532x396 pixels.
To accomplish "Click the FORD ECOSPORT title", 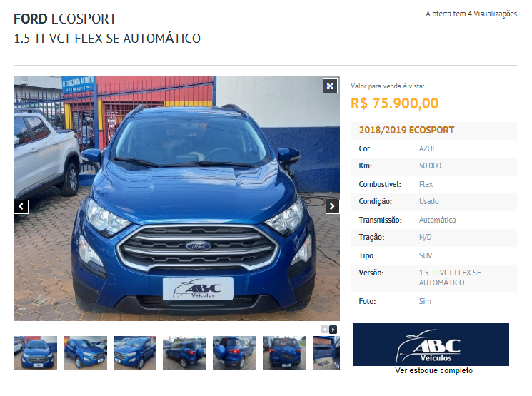I will coord(65,19).
